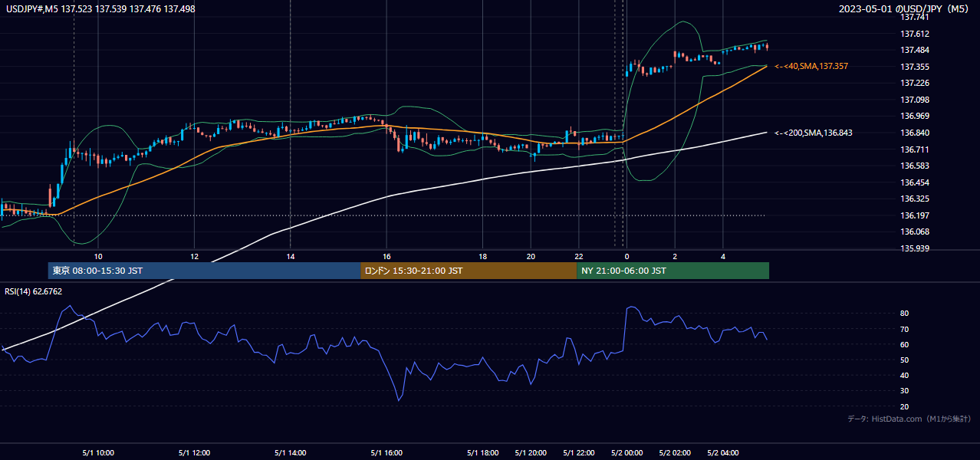Click price axis value 137.355
The height and width of the screenshot is (460, 980).
point(914,67)
